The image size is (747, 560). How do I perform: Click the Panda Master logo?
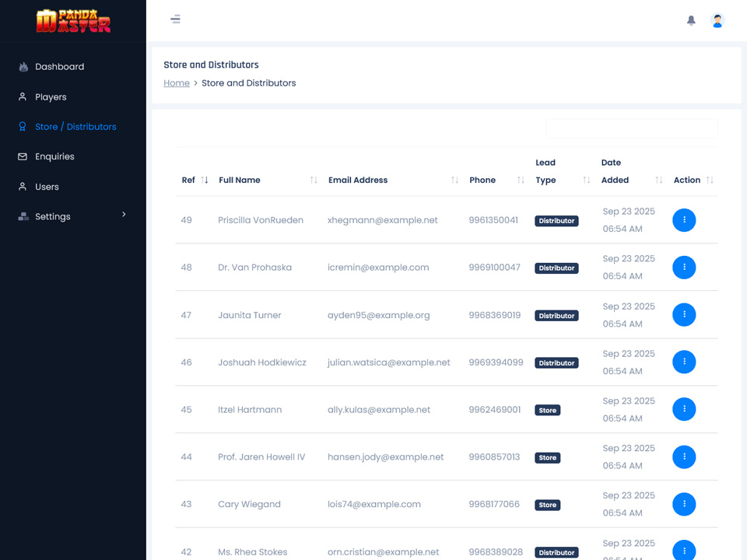tap(73, 20)
